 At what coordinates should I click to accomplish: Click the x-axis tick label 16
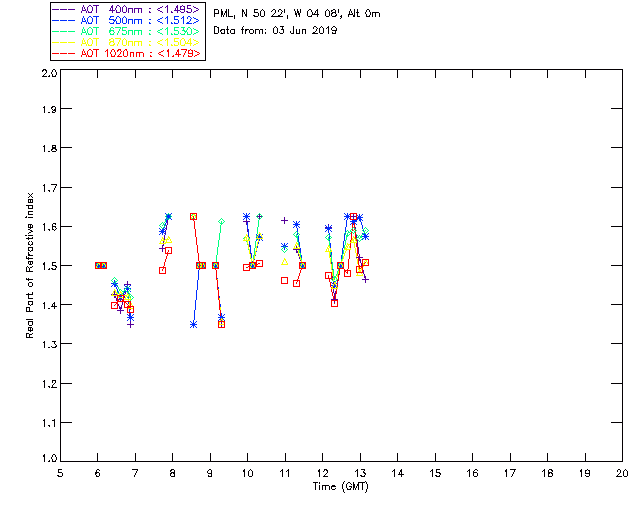(472, 474)
